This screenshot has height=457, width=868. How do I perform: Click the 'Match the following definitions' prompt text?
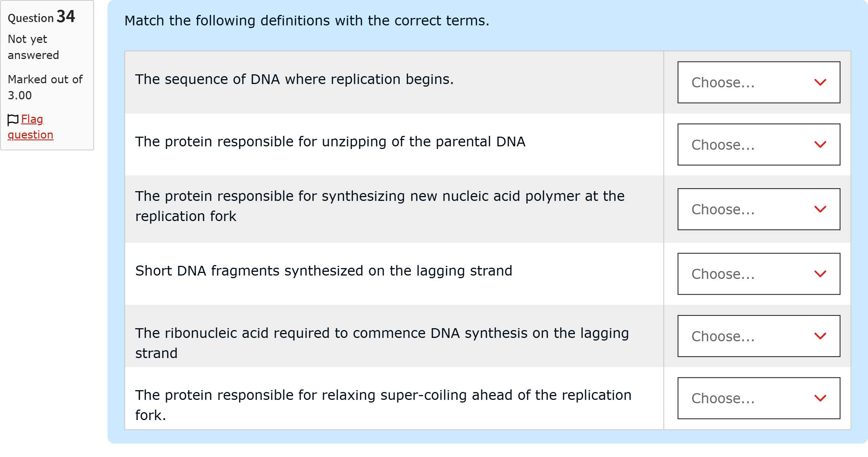pyautogui.click(x=307, y=21)
